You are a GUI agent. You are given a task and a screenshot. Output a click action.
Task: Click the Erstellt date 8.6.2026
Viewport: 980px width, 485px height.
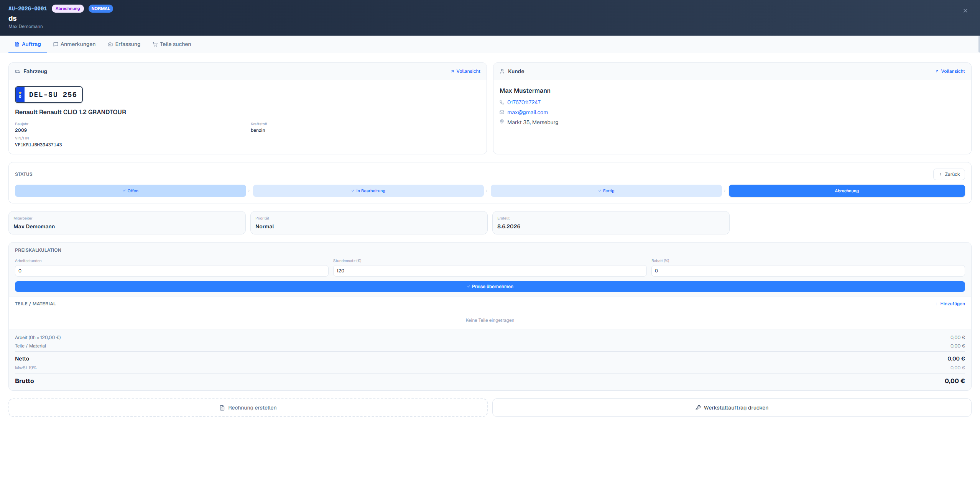pyautogui.click(x=509, y=226)
